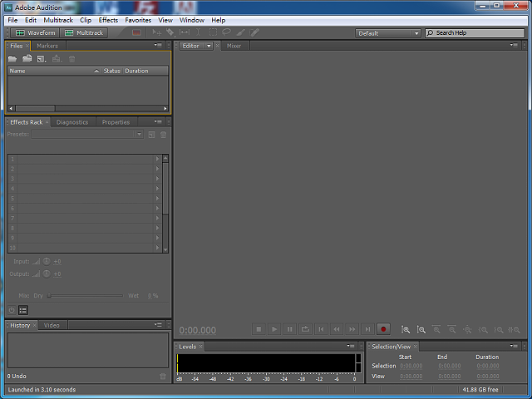This screenshot has height=399, width=532.
Task: Open the Editor tab dropdown arrow
Action: [209, 46]
